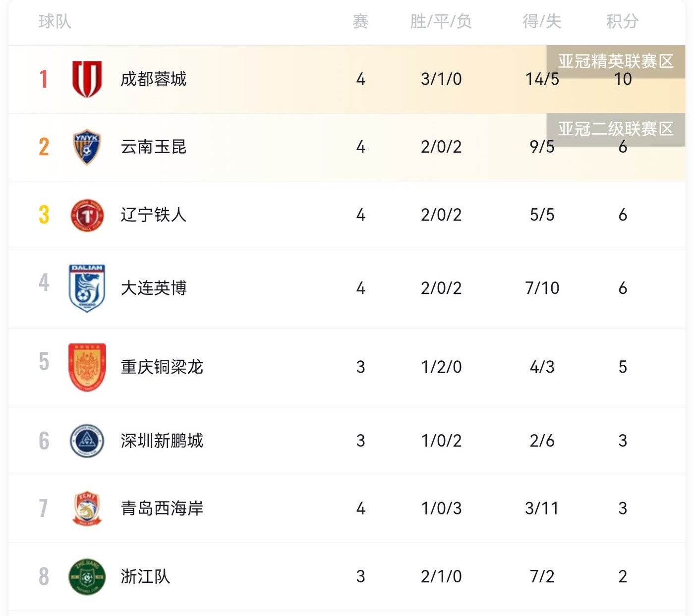694x616 pixels.
Task: Select the 得/失 column header
Action: [x=542, y=21]
